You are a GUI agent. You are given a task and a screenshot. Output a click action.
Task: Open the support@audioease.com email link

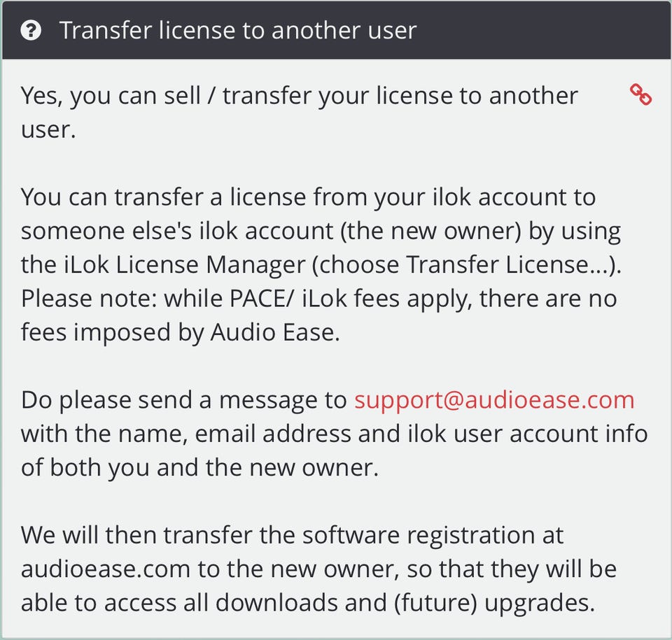coord(494,400)
